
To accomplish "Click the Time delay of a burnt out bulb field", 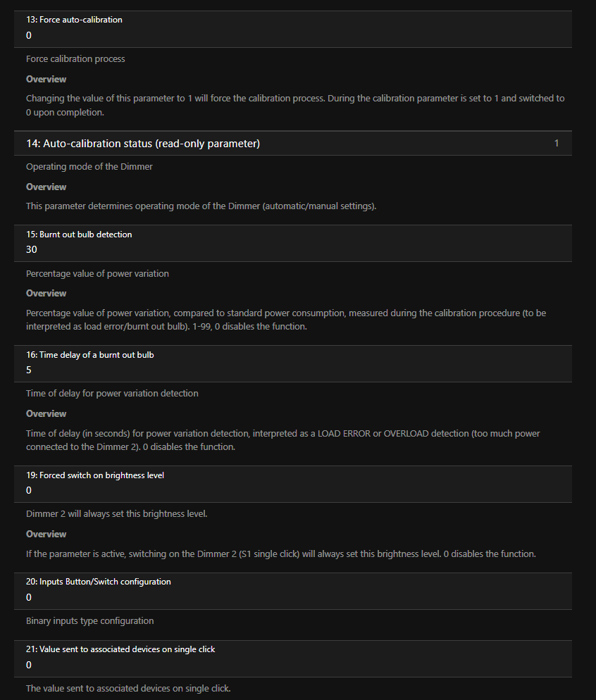I will pyautogui.click(x=292, y=370).
